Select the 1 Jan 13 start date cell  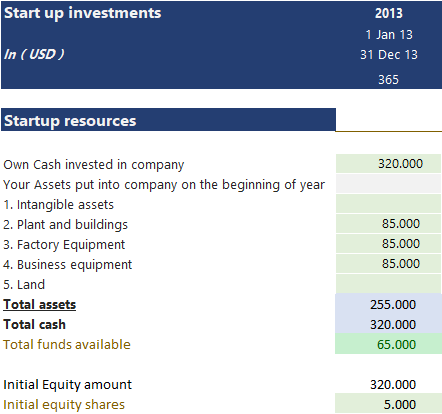click(389, 35)
